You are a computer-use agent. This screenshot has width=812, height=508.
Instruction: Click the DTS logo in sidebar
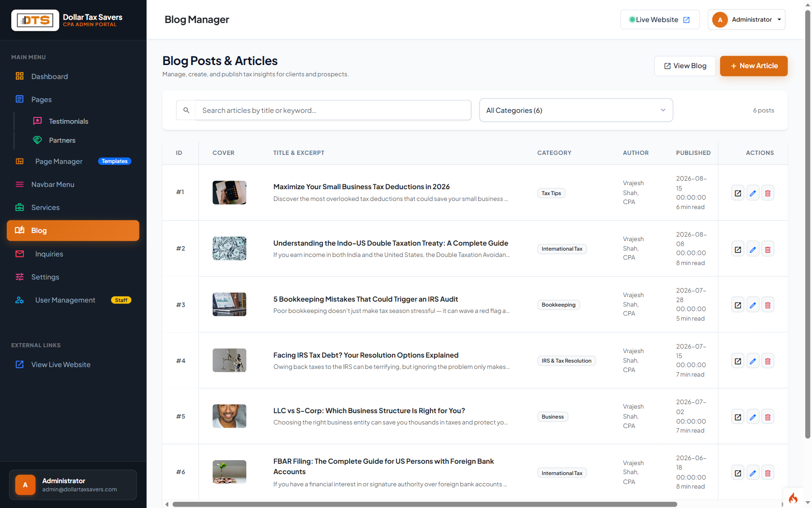click(x=35, y=20)
